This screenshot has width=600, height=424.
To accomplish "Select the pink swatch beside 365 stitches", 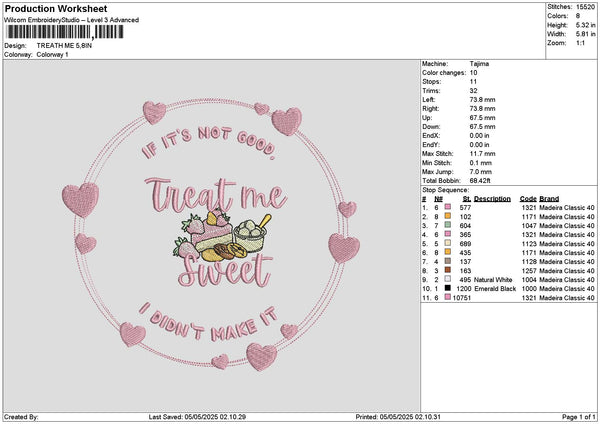I will pos(447,234).
